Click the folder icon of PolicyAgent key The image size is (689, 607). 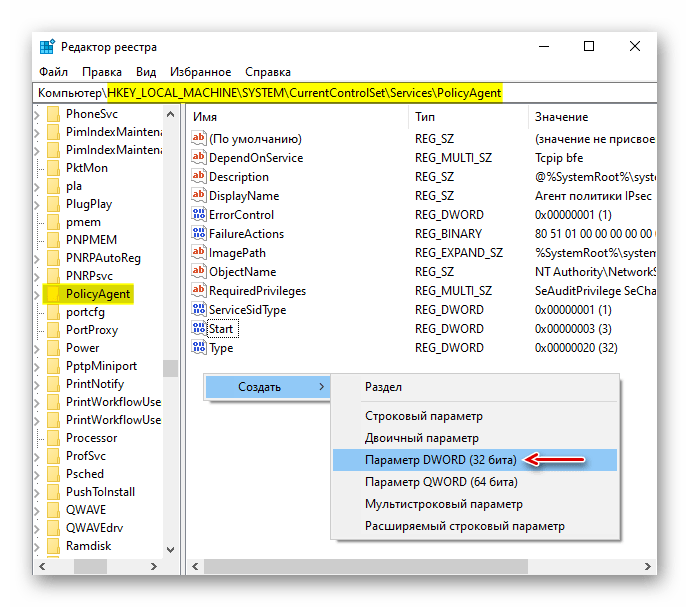(53, 294)
